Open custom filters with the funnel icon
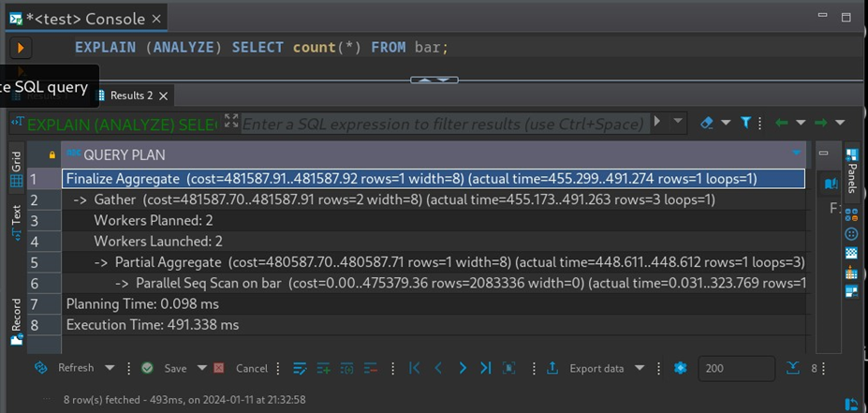The height and width of the screenshot is (413, 868). 745,123
